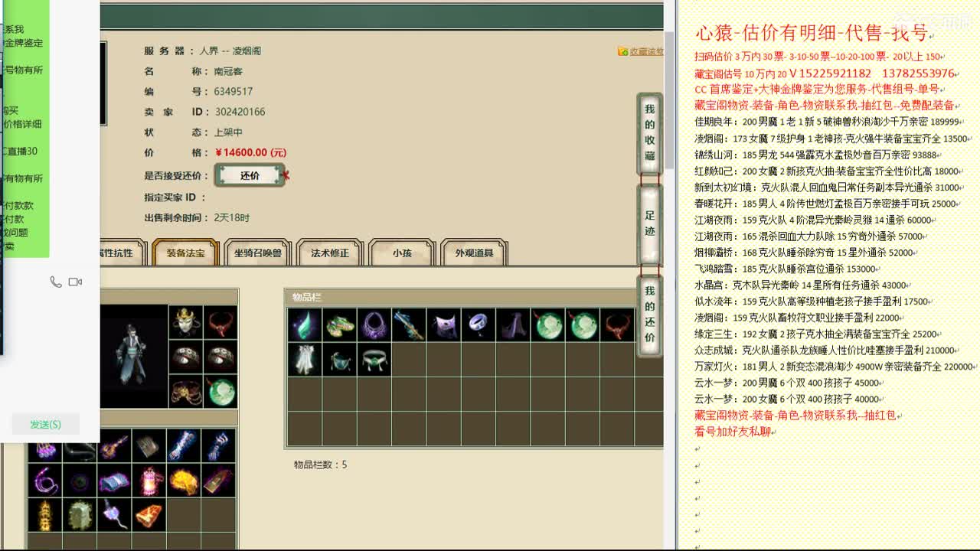The height and width of the screenshot is (551, 980).
Task: Click the 红颜知己 listing line in document
Action: coord(827,171)
